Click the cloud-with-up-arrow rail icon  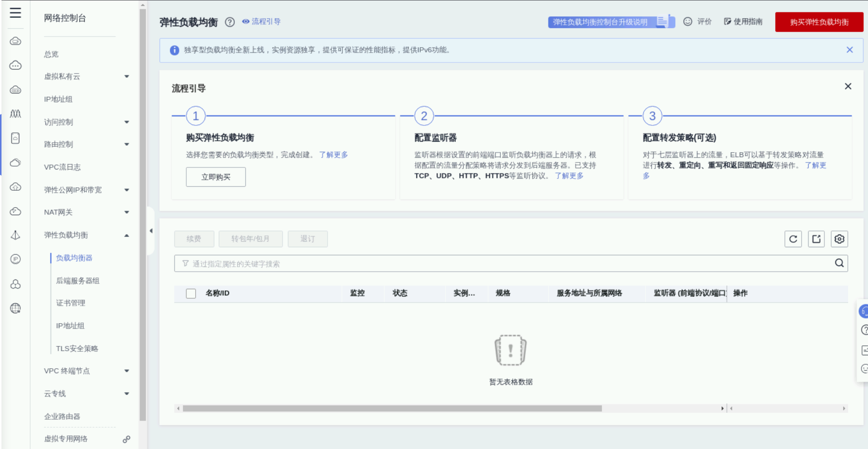[x=15, y=187]
